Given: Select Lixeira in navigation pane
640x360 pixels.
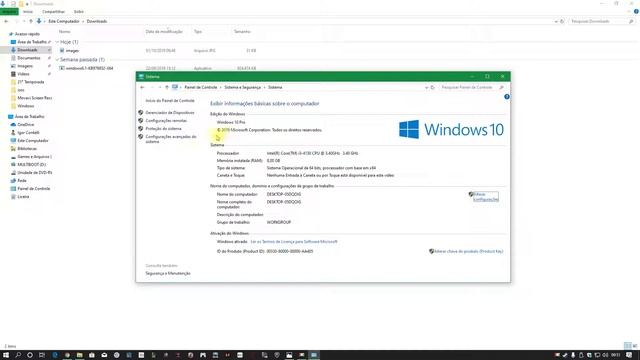Looking at the screenshot, I should pos(23,197).
